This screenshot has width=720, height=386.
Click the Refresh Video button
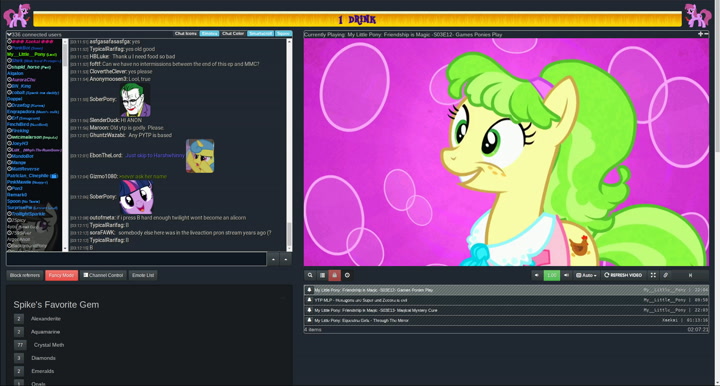(623, 275)
